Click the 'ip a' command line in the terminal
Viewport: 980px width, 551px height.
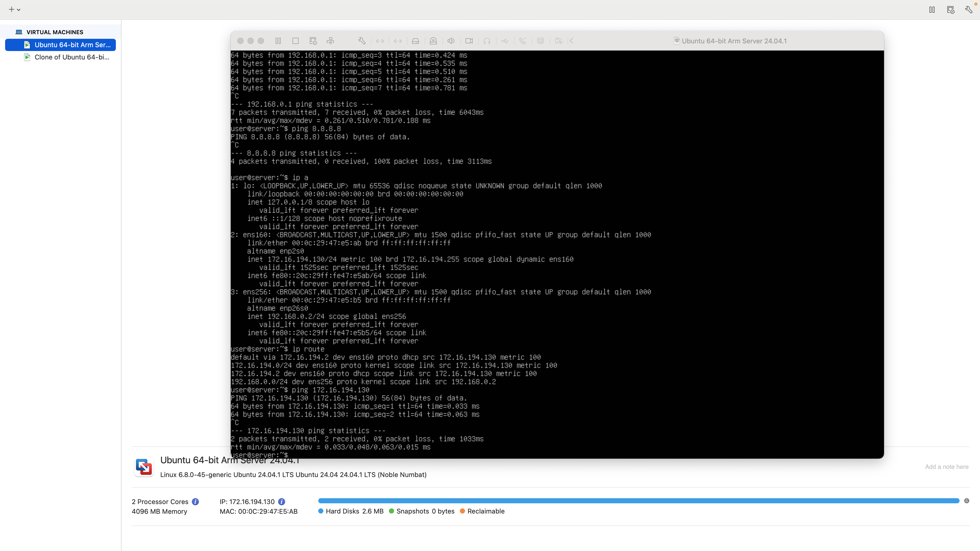269,178
